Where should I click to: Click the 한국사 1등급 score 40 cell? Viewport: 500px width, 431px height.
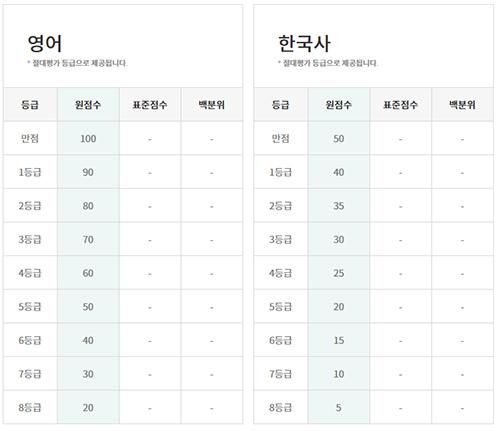coord(339,172)
